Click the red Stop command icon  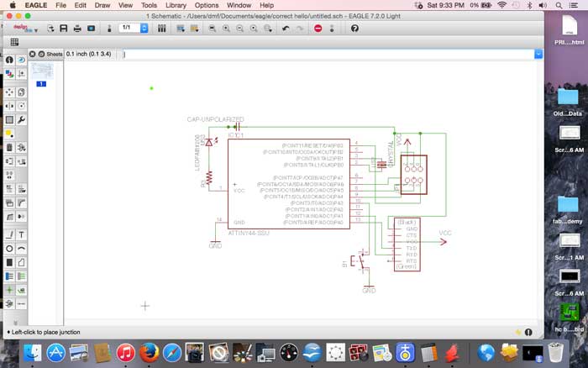[x=318, y=29]
